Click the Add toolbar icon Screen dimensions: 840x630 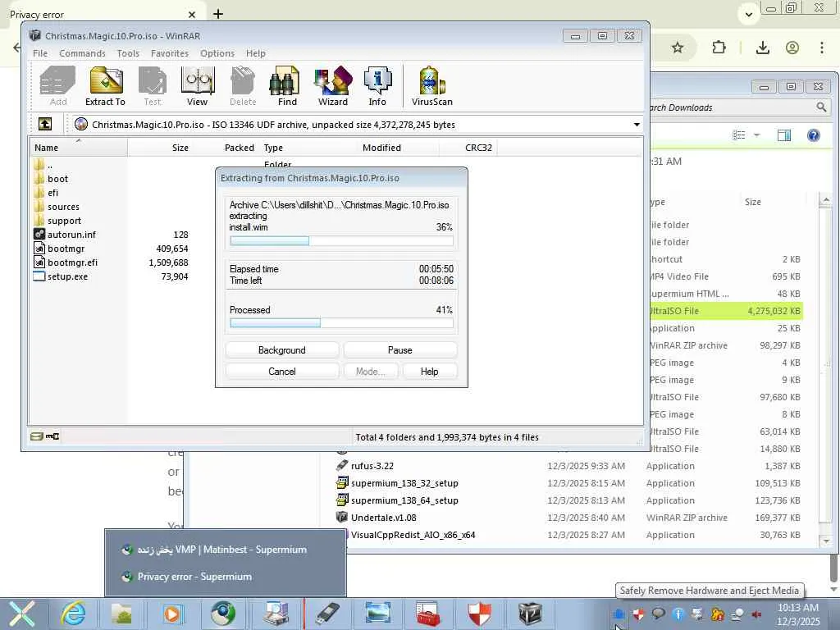click(58, 85)
